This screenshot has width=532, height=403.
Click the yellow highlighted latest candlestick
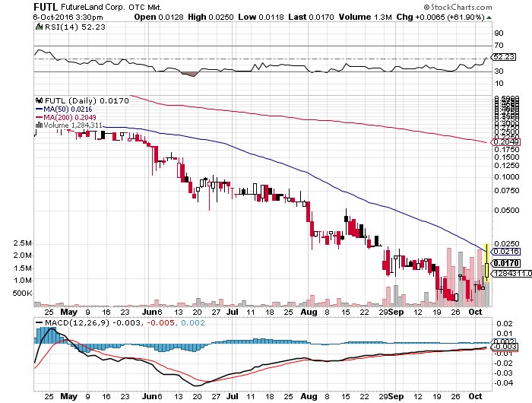[487, 263]
